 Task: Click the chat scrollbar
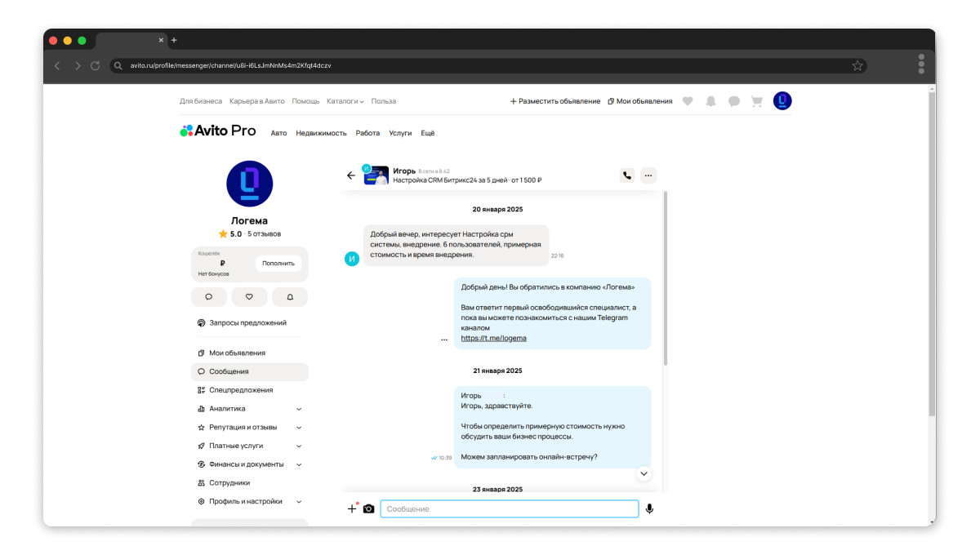click(x=665, y=277)
